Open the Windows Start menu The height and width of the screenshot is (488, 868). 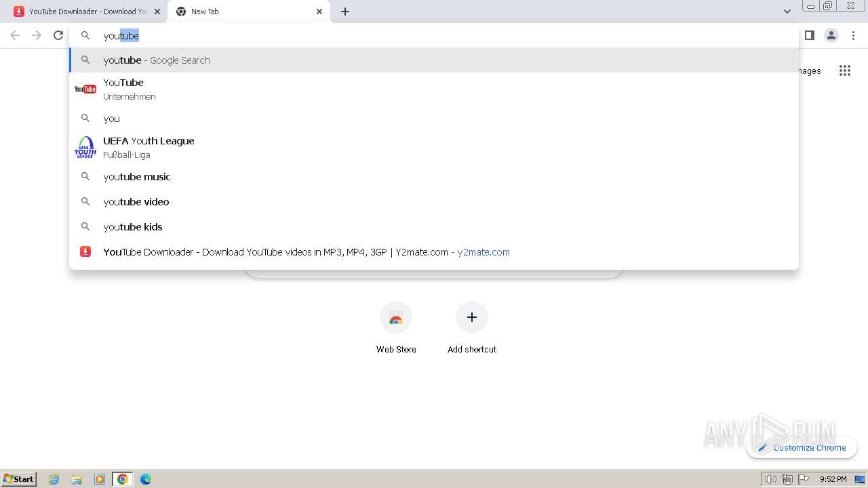click(19, 479)
